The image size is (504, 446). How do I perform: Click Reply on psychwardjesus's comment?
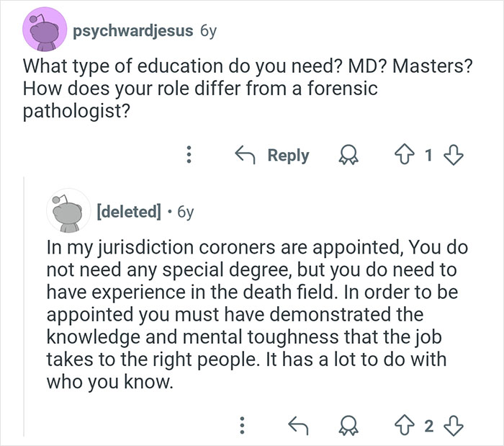(x=273, y=155)
